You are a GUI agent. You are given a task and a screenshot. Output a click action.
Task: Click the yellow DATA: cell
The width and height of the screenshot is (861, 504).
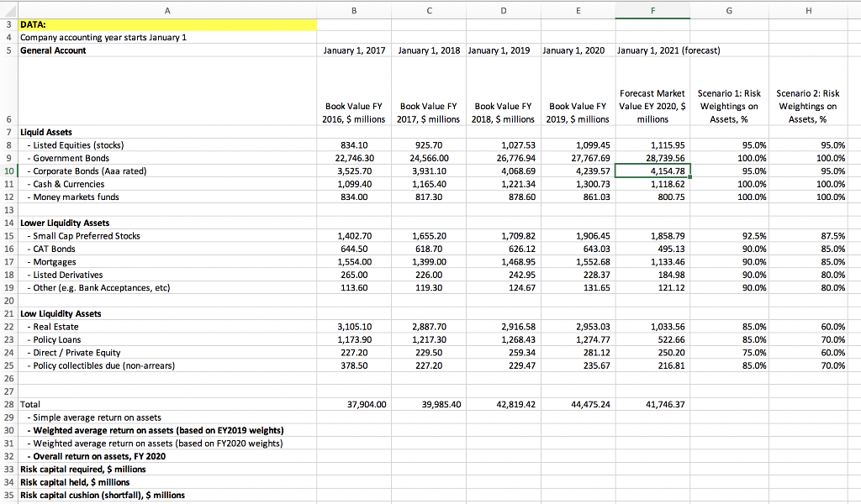(167, 24)
